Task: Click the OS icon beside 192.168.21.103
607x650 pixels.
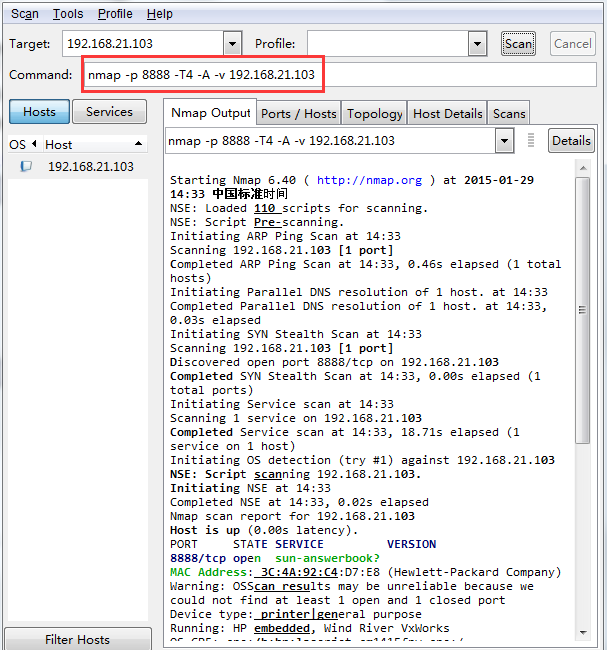Action: 26,166
